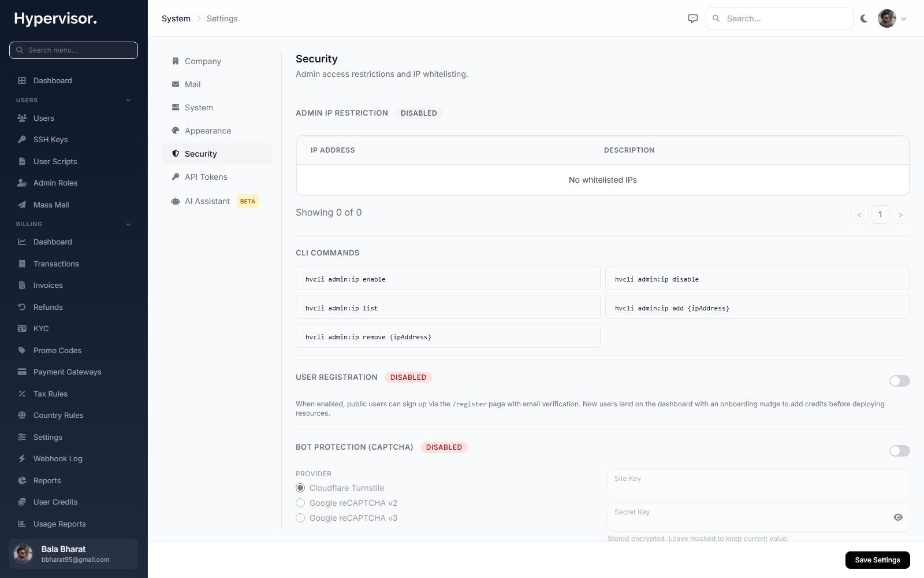
Task: Enable the User Registration switch
Action: click(899, 381)
